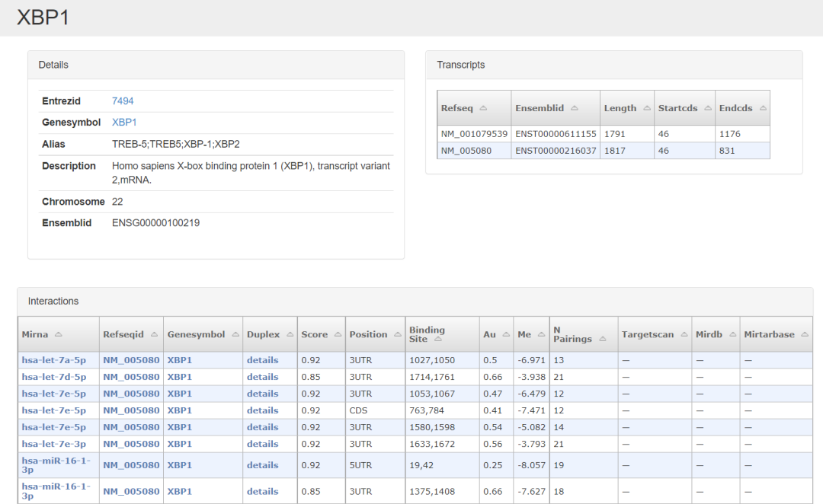Viewport: 823px width, 504px height.
Task: Sort by Au column arrow
Action: click(x=504, y=335)
